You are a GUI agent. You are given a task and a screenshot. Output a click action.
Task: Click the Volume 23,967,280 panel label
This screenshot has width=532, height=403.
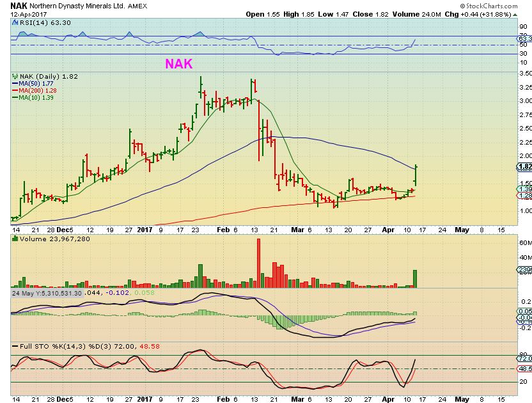point(54,239)
